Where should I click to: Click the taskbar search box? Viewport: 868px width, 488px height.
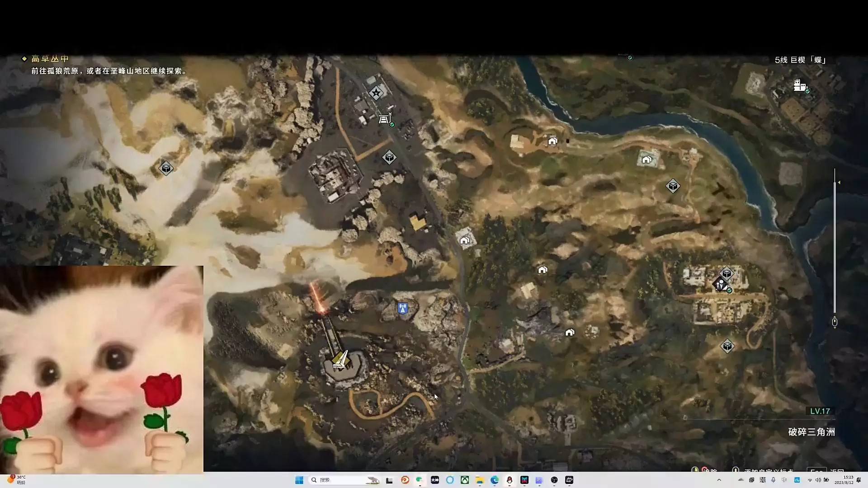point(345,480)
